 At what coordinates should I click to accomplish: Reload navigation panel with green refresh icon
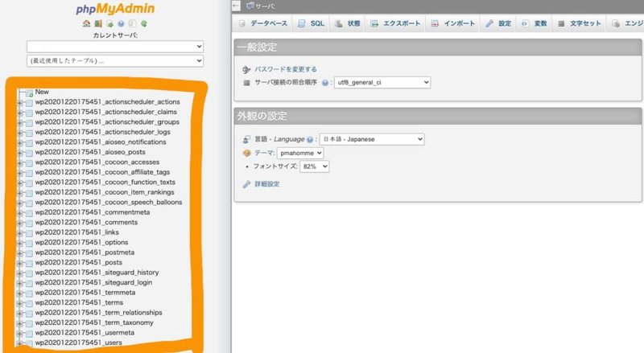point(144,24)
